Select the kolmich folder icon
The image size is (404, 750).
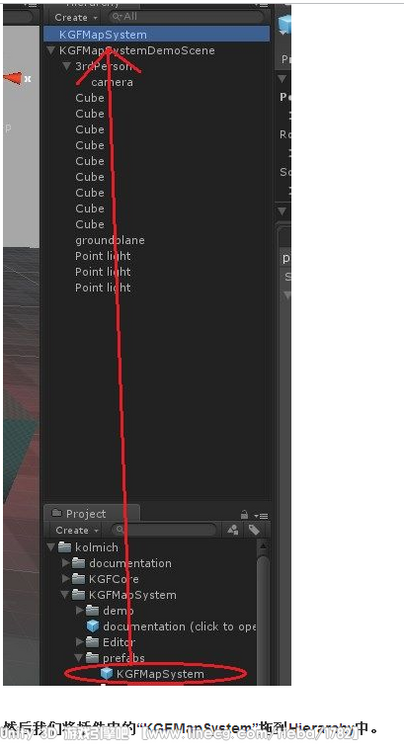click(x=65, y=547)
